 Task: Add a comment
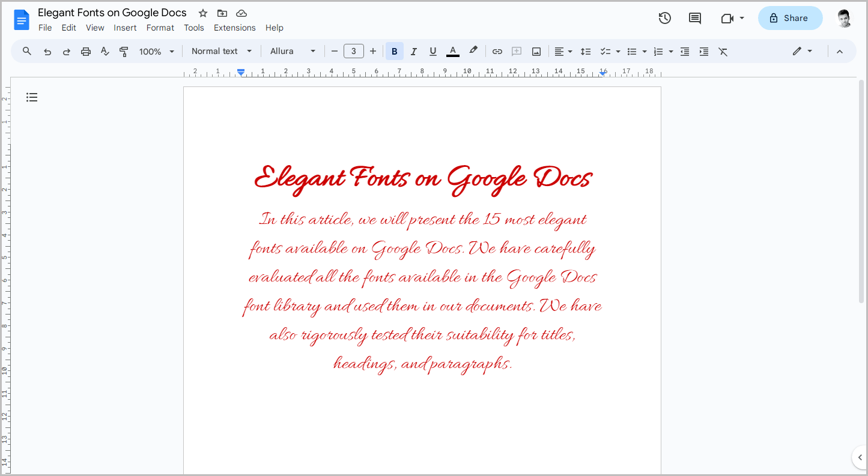(516, 51)
